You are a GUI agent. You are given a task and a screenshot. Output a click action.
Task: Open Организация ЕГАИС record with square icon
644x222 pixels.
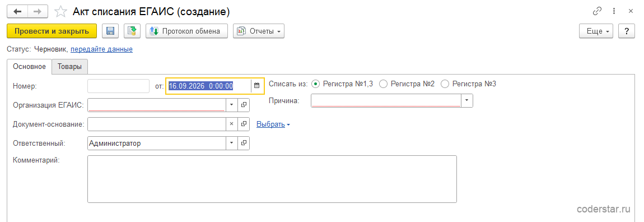point(244,105)
